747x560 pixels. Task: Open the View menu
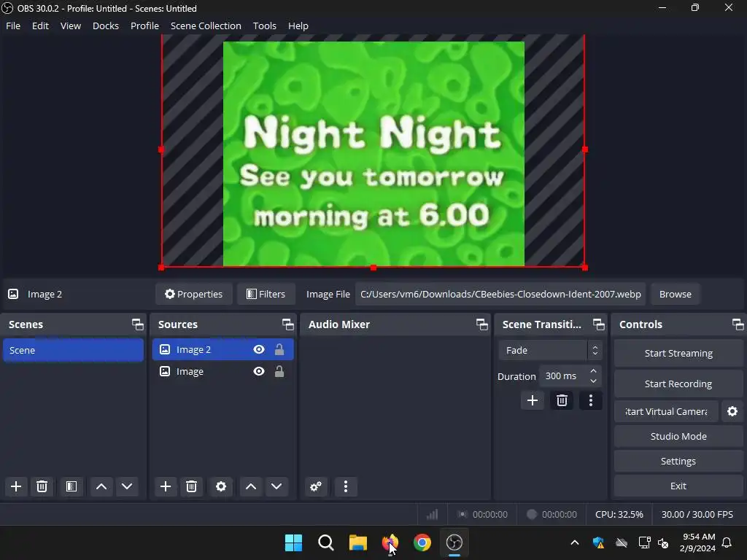pos(71,26)
